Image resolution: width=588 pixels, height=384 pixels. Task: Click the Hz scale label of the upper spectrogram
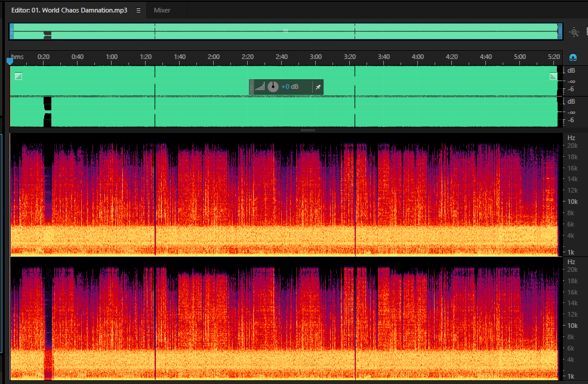[x=571, y=138]
